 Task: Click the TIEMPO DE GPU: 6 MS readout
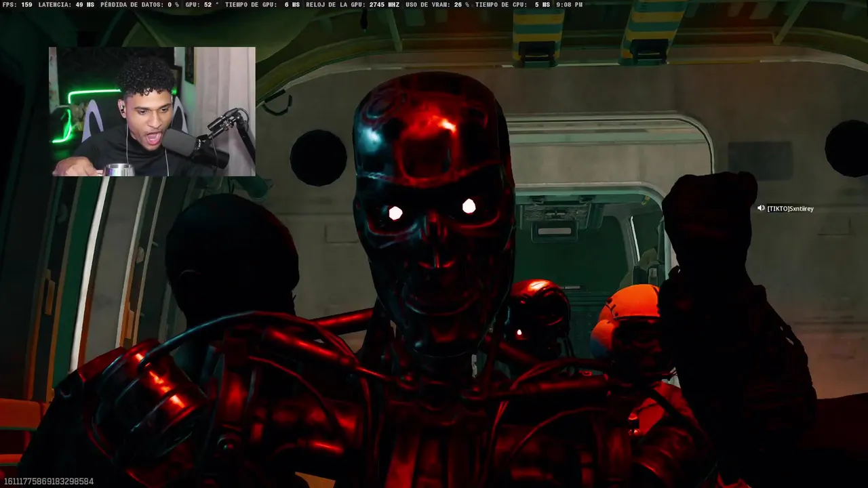[262, 5]
